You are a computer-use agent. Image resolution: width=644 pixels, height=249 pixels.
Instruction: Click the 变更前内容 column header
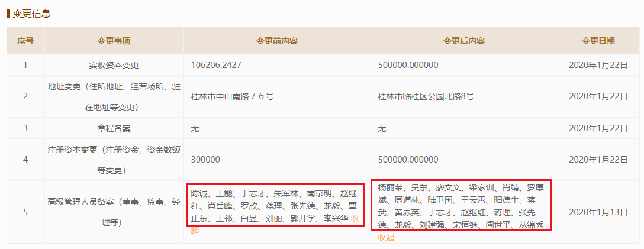[276, 41]
